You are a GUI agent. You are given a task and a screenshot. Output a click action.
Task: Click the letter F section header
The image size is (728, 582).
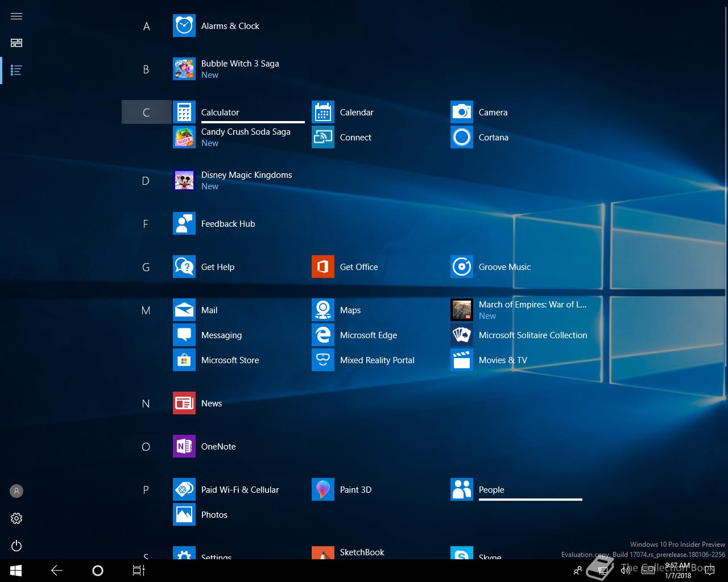[146, 224]
